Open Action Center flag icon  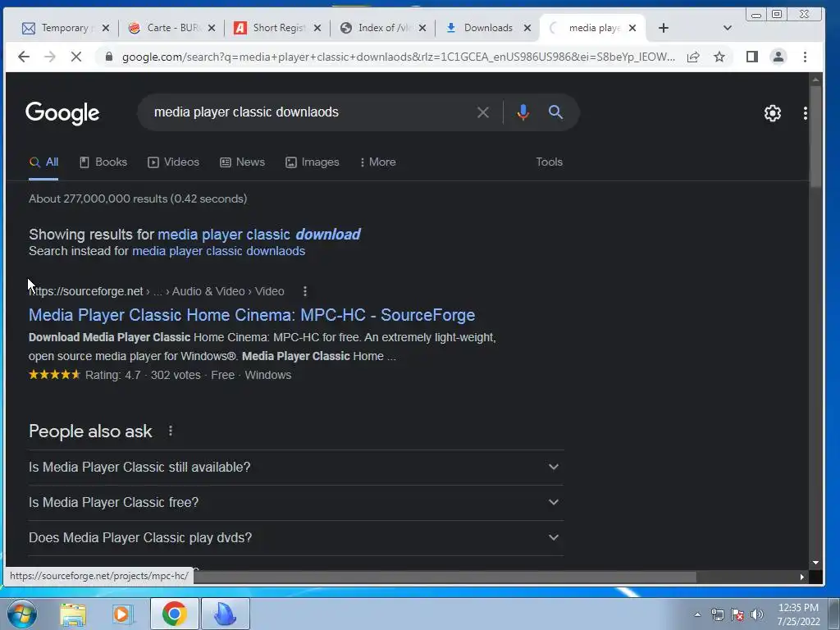[737, 614]
